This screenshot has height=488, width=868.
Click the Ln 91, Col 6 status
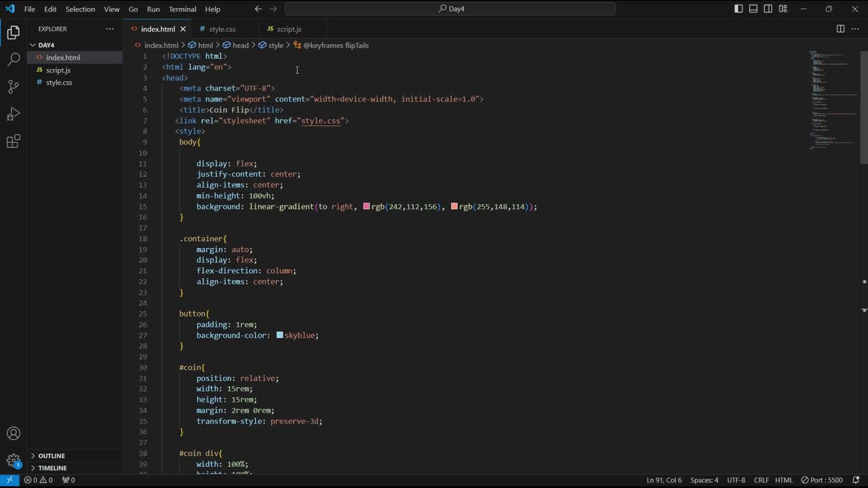tap(664, 480)
